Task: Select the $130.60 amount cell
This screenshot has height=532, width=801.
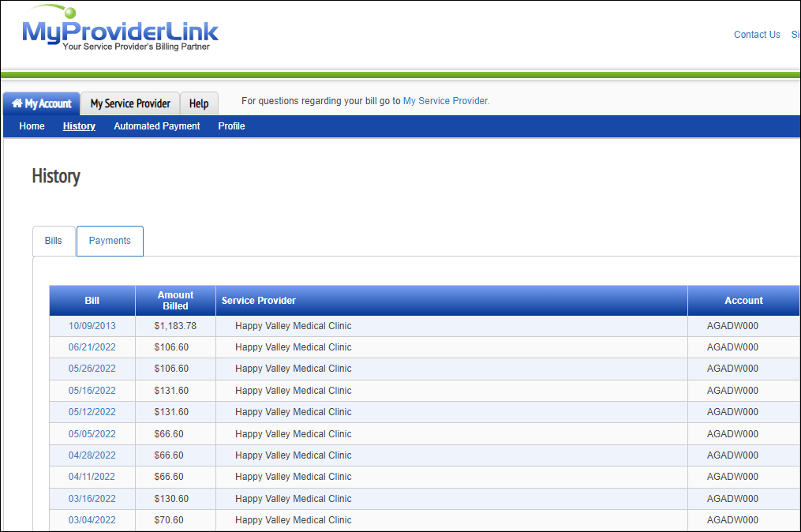Action: [x=175, y=499]
